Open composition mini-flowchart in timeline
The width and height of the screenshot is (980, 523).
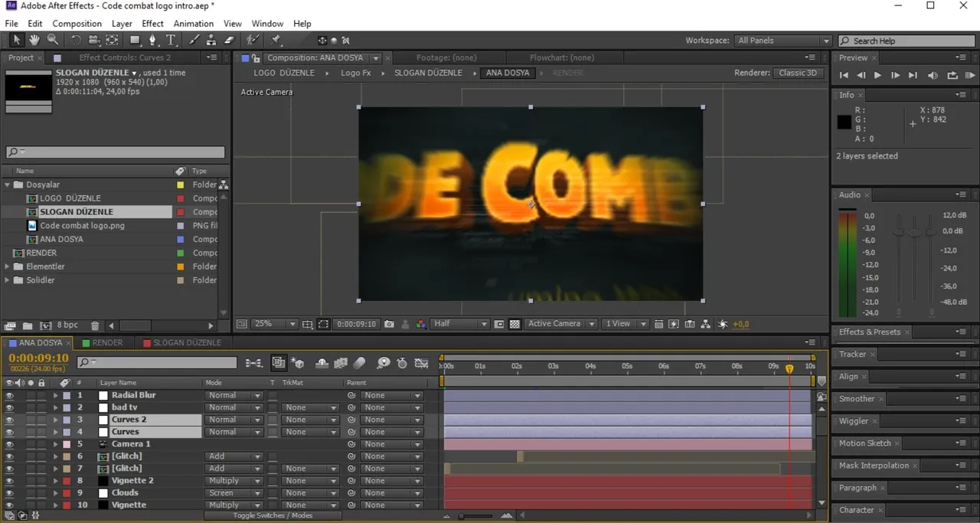tap(253, 363)
